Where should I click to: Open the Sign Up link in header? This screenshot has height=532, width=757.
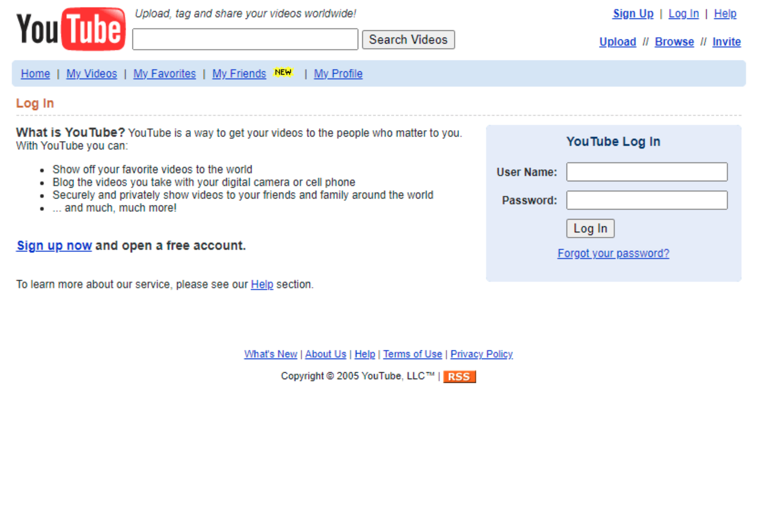pyautogui.click(x=633, y=13)
